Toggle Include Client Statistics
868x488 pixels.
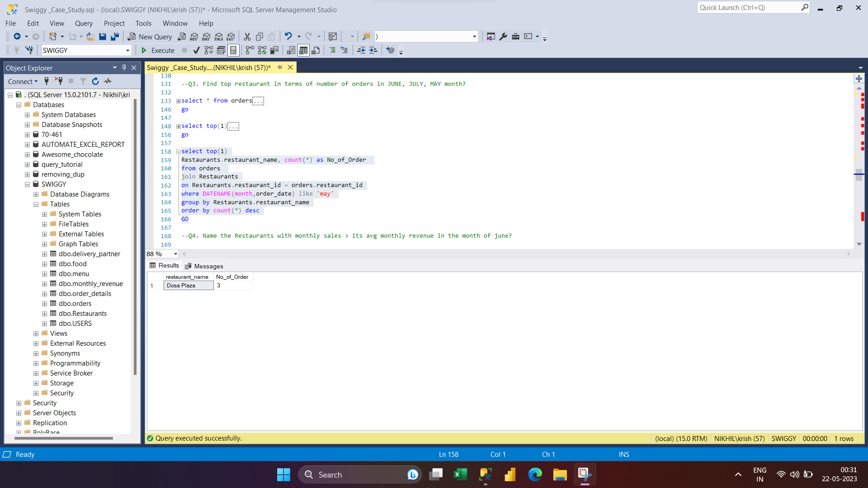point(274,50)
